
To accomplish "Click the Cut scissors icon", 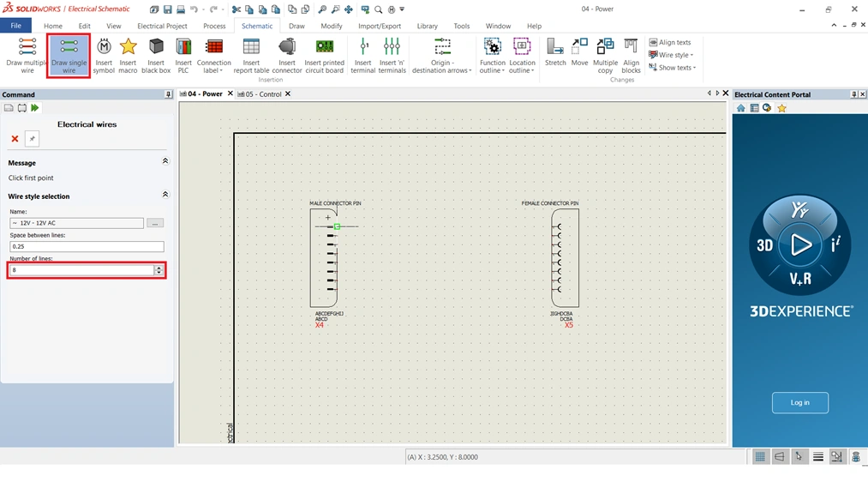I will point(236,9).
